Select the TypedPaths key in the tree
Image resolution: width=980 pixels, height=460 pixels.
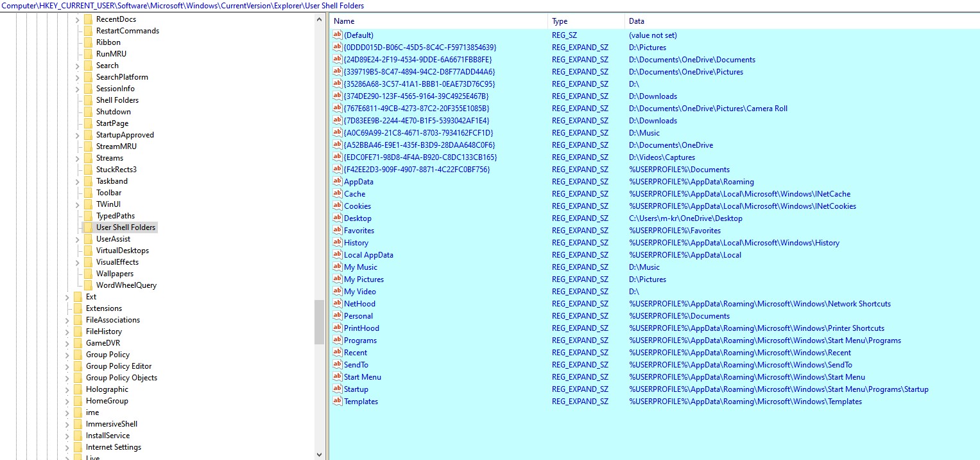tap(116, 216)
